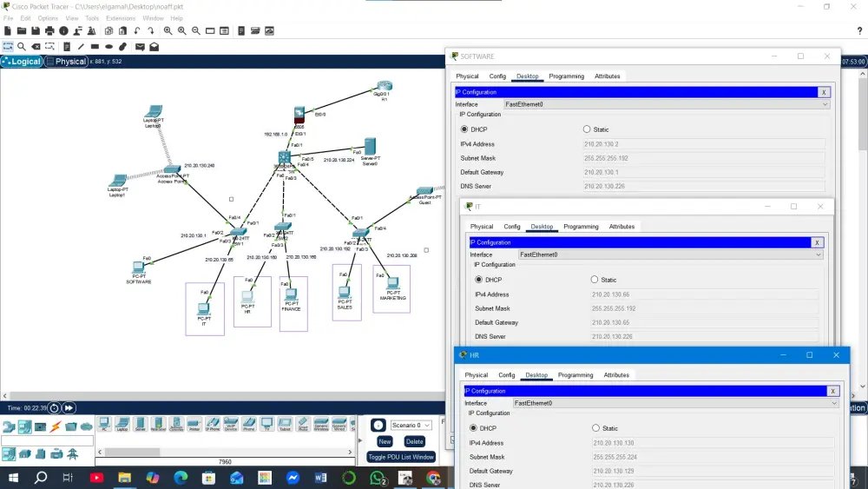This screenshot has width=868, height=489.
Task: Switch to Config tab in SOFTWARE window
Action: (497, 76)
